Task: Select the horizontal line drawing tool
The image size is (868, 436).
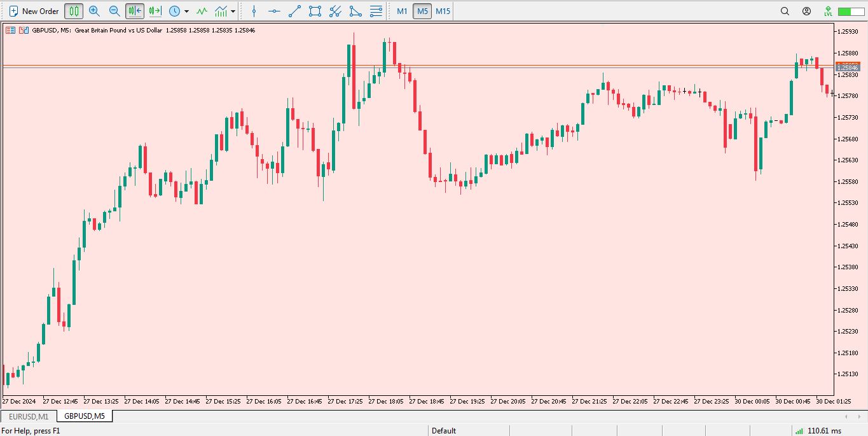Action: 274,11
